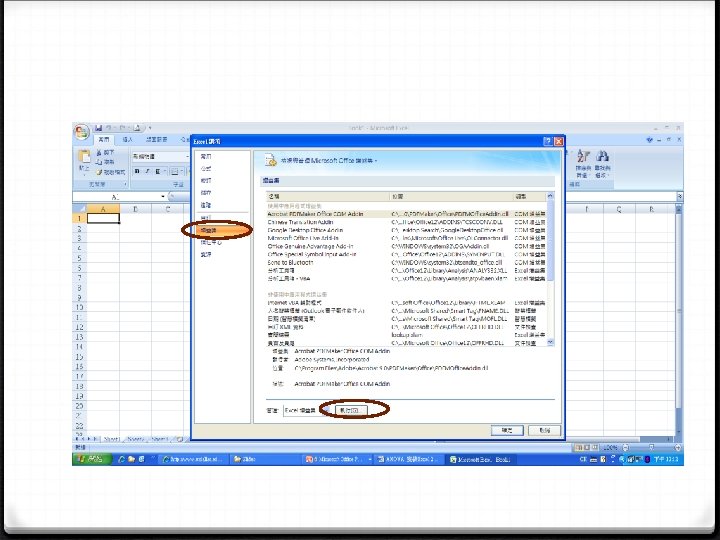Switch to the Page Layout ribbon tab
The height and width of the screenshot is (540, 720).
[x=156, y=139]
